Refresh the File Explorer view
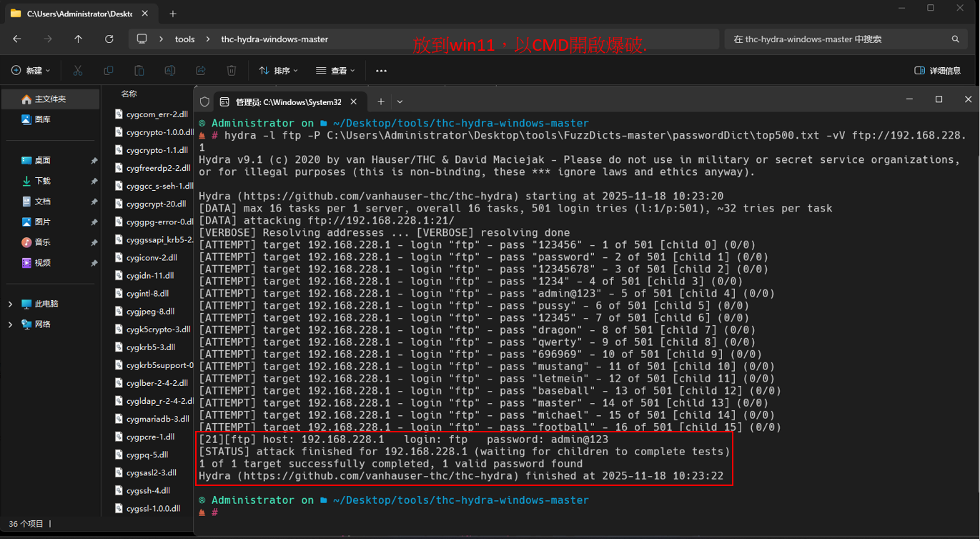Viewport: 980px width, 541px height. pyautogui.click(x=109, y=39)
